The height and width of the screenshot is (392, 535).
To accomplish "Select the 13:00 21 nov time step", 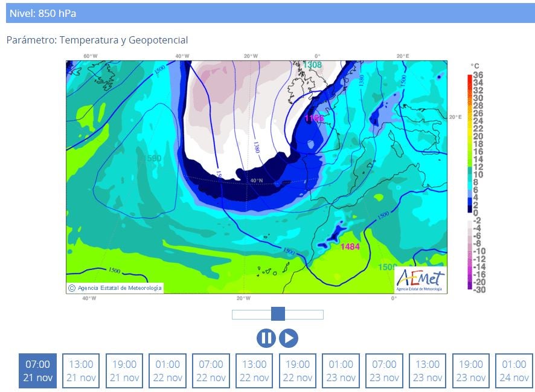I will [81, 371].
